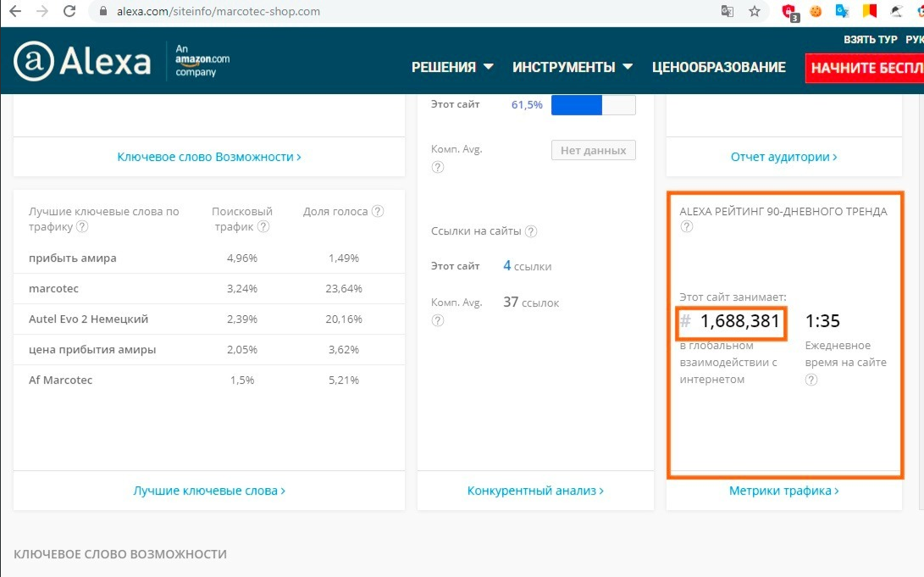924x577 pixels.
Task: Click help icon under Ежедневное время на сайте
Action: tap(811, 380)
